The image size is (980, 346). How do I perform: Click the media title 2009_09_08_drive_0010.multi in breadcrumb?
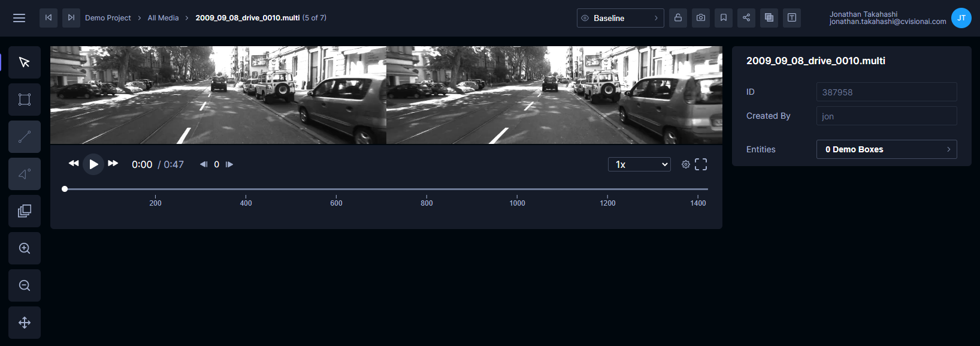pos(247,18)
